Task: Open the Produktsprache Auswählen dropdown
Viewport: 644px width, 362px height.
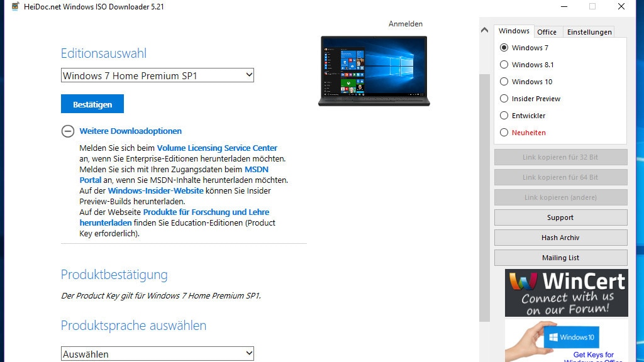Action: [x=157, y=354]
